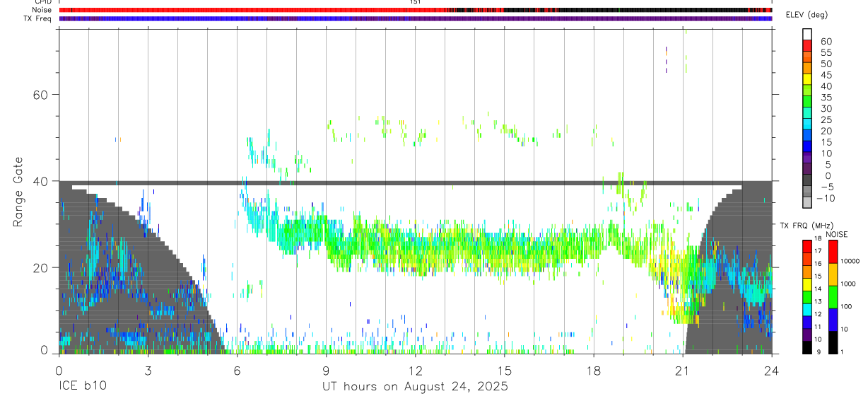Viewport: 868px width, 401px height.
Task: Click the 6 hour tick on UT axis
Action: click(237, 370)
